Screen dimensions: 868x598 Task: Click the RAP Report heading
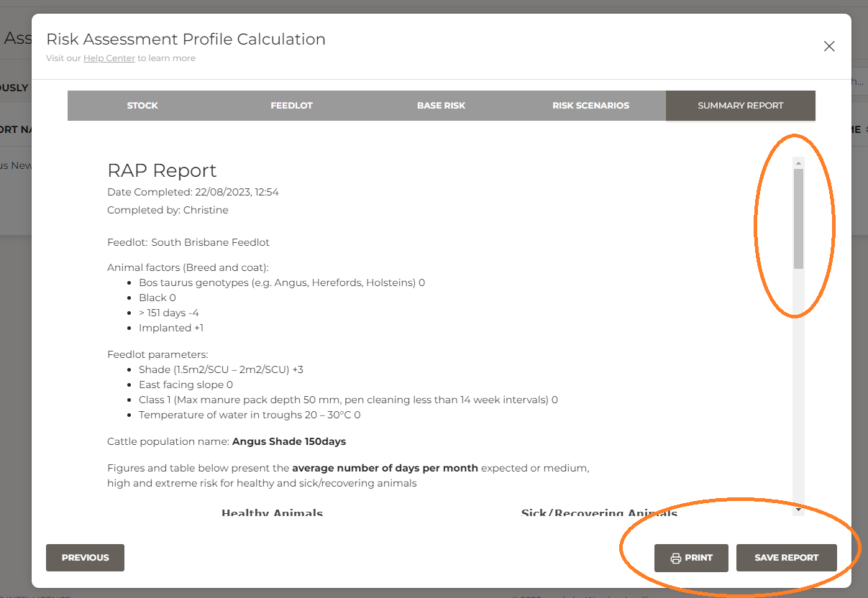(x=162, y=170)
